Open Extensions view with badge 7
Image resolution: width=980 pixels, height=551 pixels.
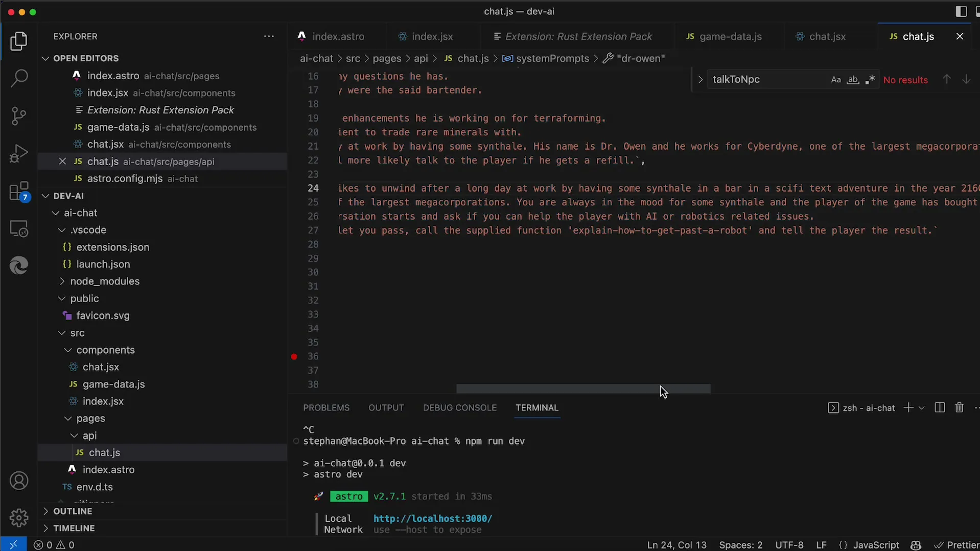click(x=19, y=192)
